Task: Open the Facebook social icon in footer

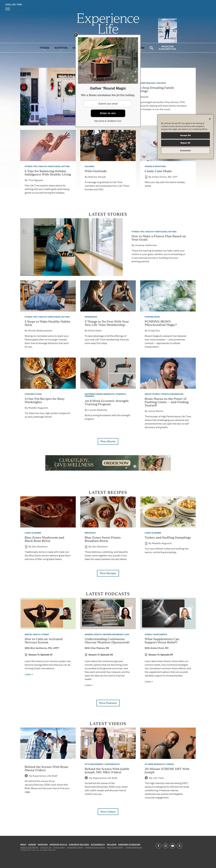Action: click(158, 845)
